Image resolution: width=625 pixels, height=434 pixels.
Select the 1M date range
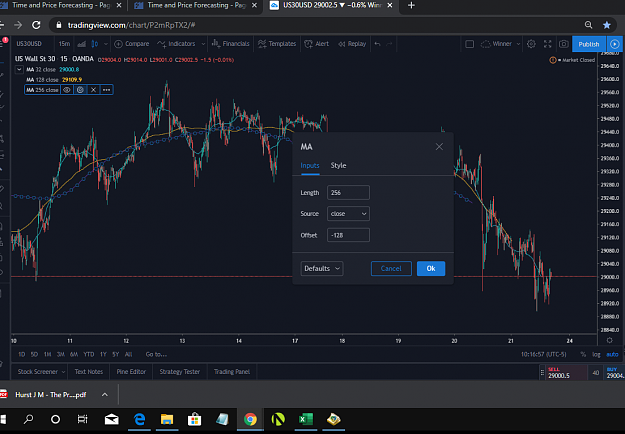(x=47, y=354)
